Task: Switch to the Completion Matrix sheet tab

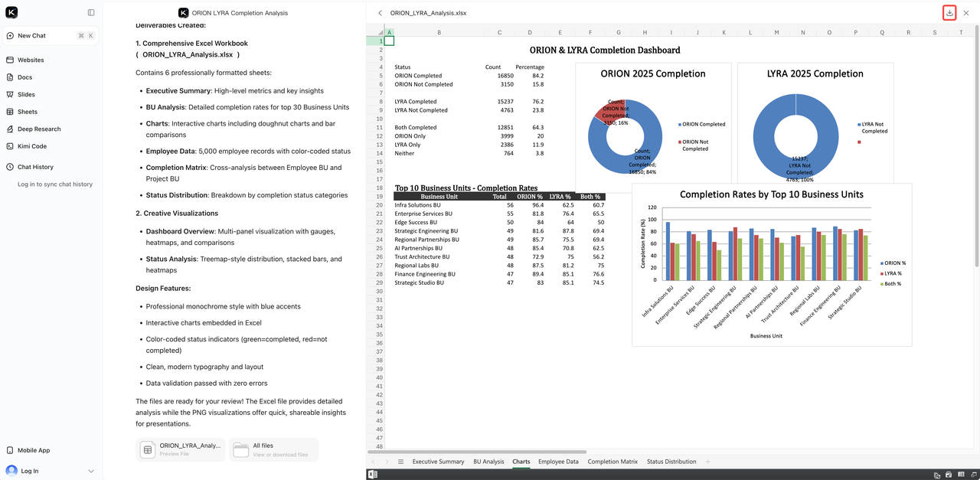Action: pos(612,462)
